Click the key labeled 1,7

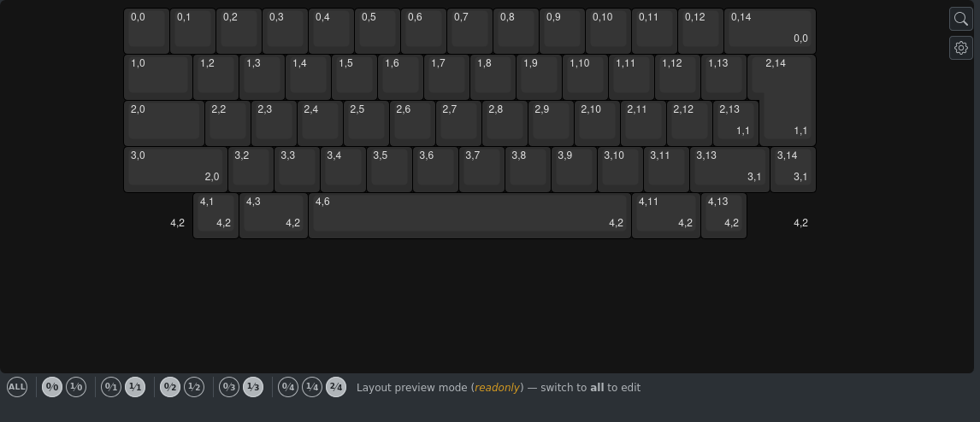(x=447, y=77)
